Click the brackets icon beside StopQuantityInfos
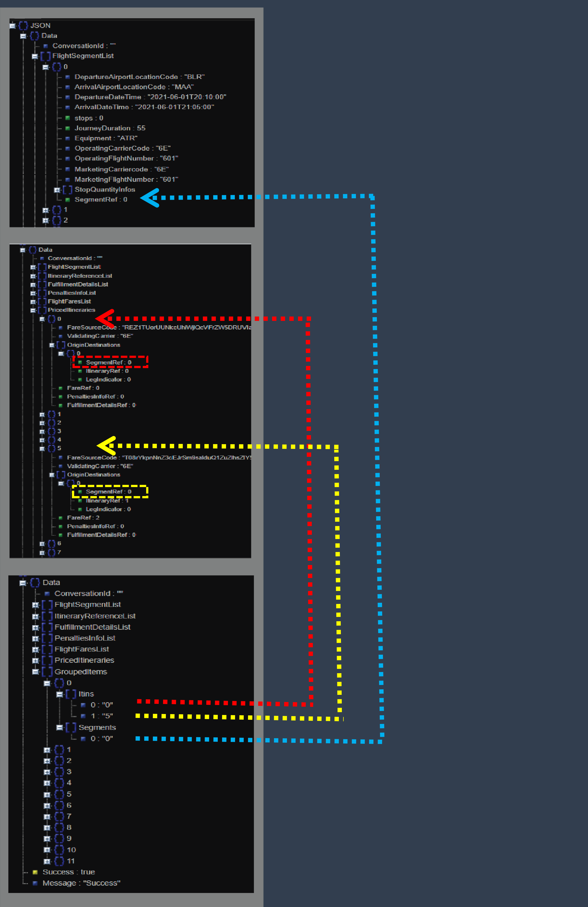Viewport: 588px width, 907px height. 67,189
